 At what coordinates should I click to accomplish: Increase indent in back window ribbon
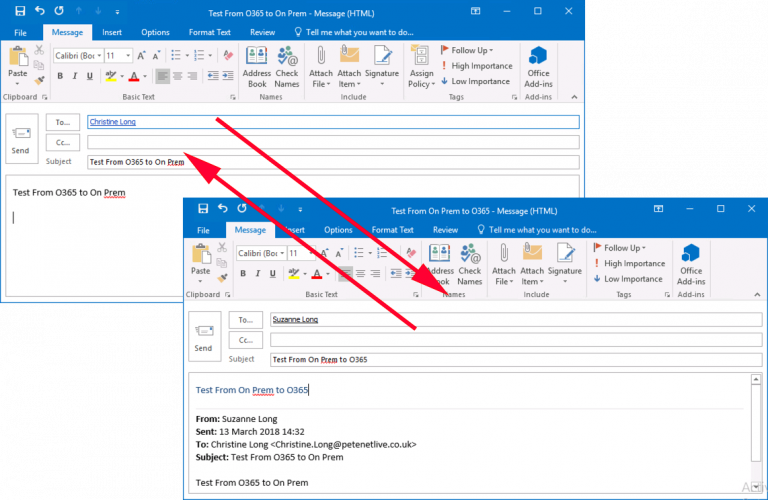(x=228, y=76)
